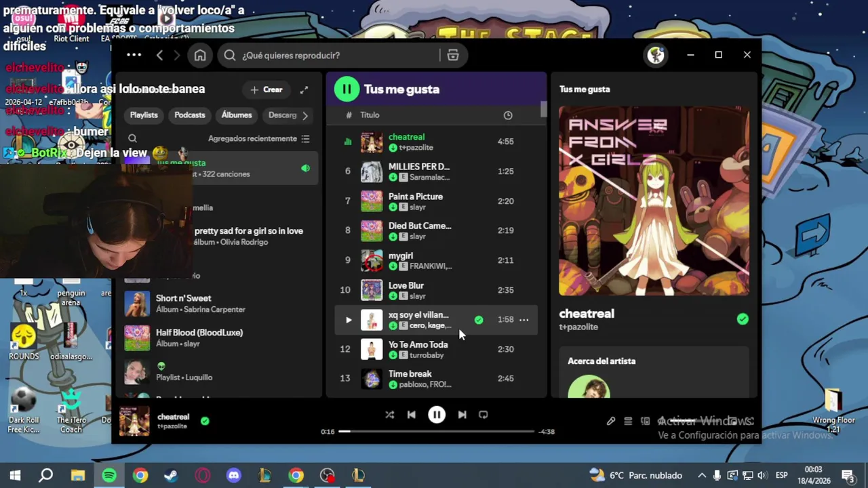Open connect to a device icon
The height and width of the screenshot is (488, 868).
pos(645,421)
